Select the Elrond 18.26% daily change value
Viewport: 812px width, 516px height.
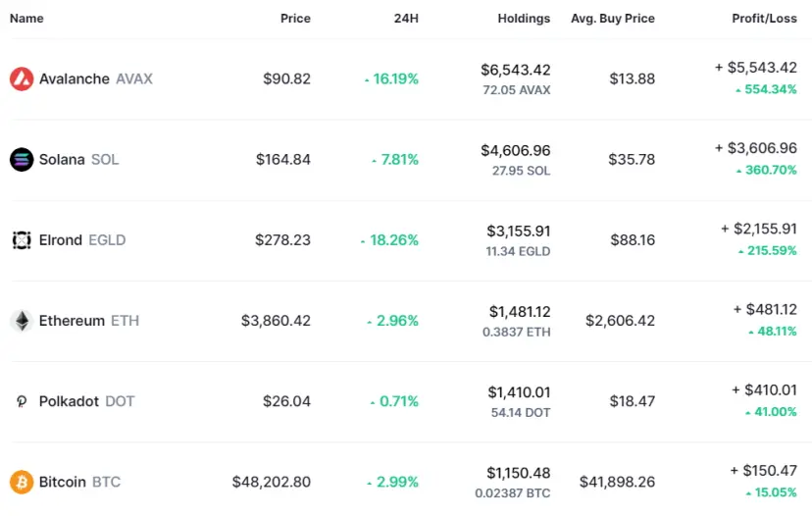click(x=393, y=240)
